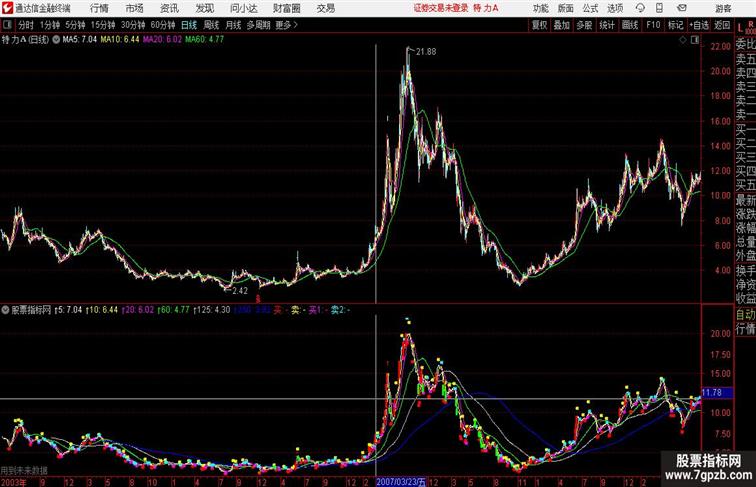This screenshot has height=487, width=756.
Task: Open the 问小达 menu
Action: [243, 8]
